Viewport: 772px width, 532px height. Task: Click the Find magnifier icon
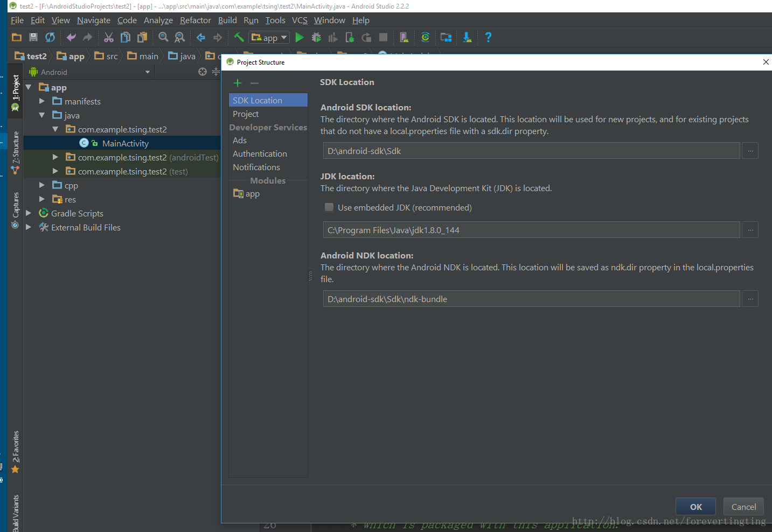point(163,37)
